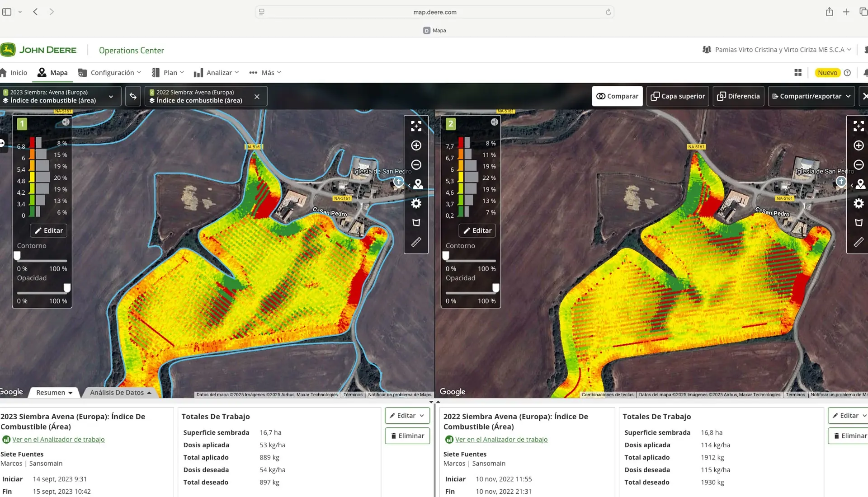Click draw boundary icon on right map
Viewport: 868px width, 497px height.
click(858, 223)
